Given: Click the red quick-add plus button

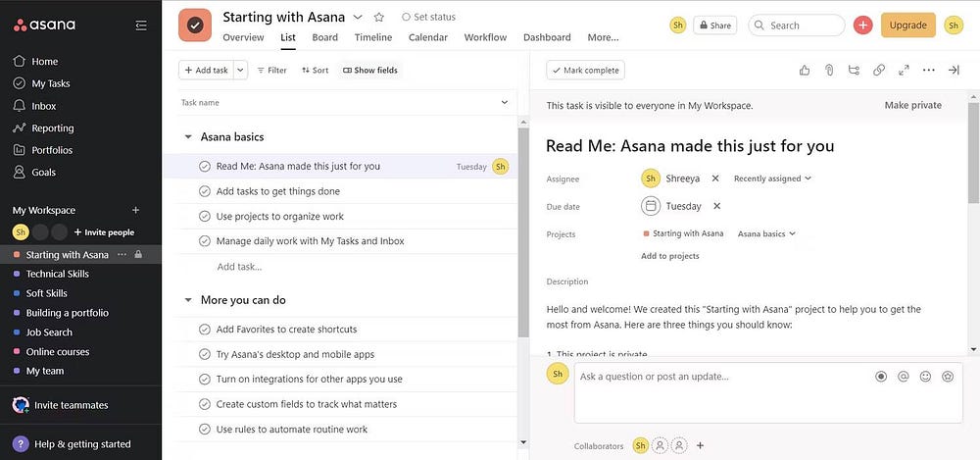Looking at the screenshot, I should (862, 26).
